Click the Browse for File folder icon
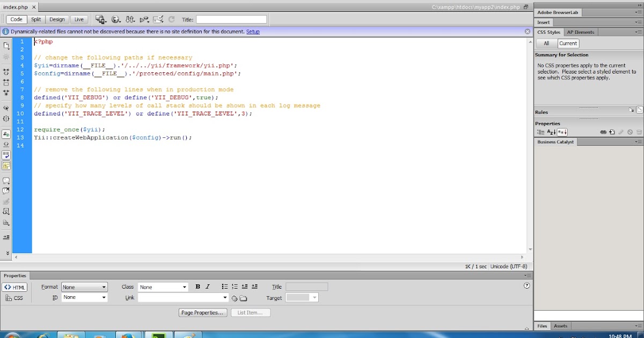Screen dimensions: 644x338 pos(243,298)
